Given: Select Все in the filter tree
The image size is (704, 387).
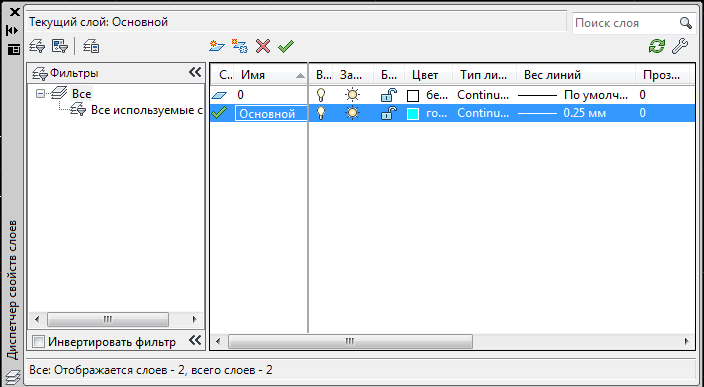Looking at the screenshot, I should (81, 94).
